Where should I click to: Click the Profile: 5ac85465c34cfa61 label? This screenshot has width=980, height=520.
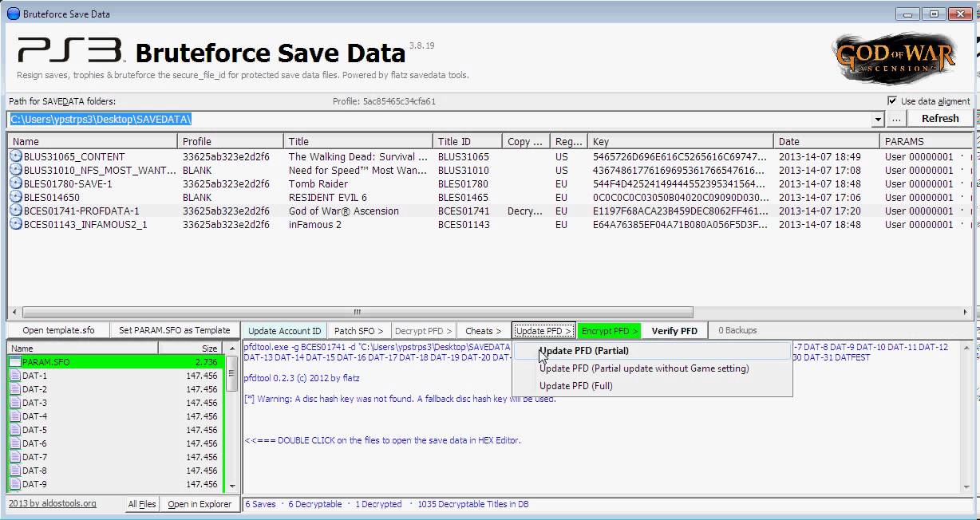click(x=385, y=101)
